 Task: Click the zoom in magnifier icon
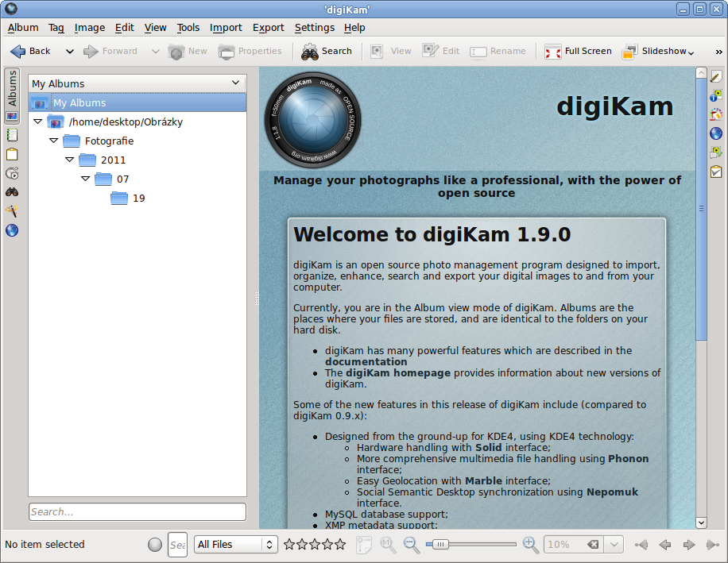[530, 545]
